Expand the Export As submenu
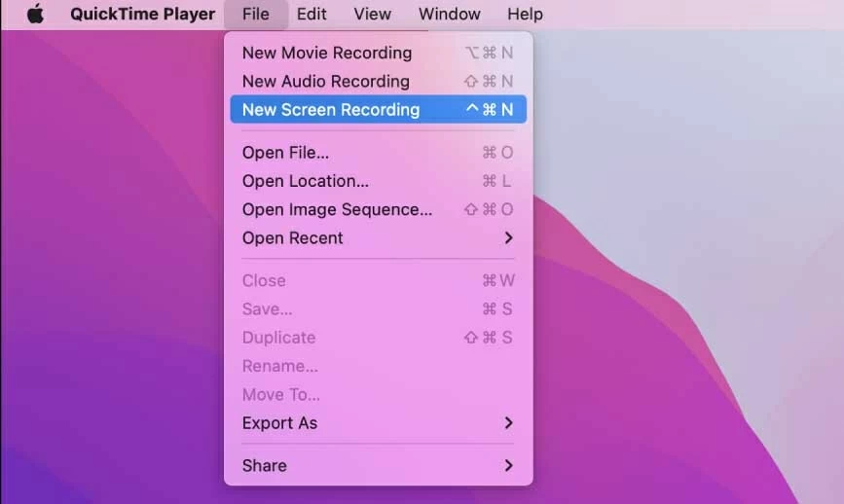The image size is (844, 504). (x=379, y=423)
